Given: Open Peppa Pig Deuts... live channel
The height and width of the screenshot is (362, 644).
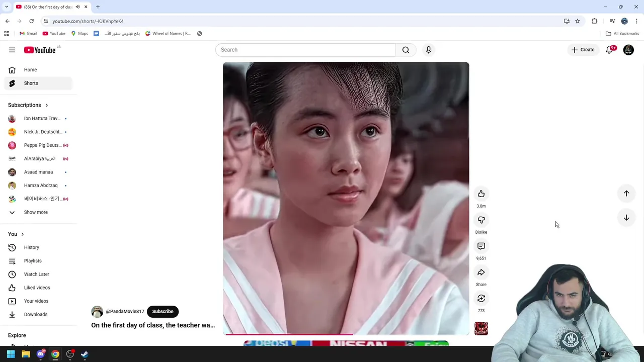Looking at the screenshot, I should tap(38, 145).
